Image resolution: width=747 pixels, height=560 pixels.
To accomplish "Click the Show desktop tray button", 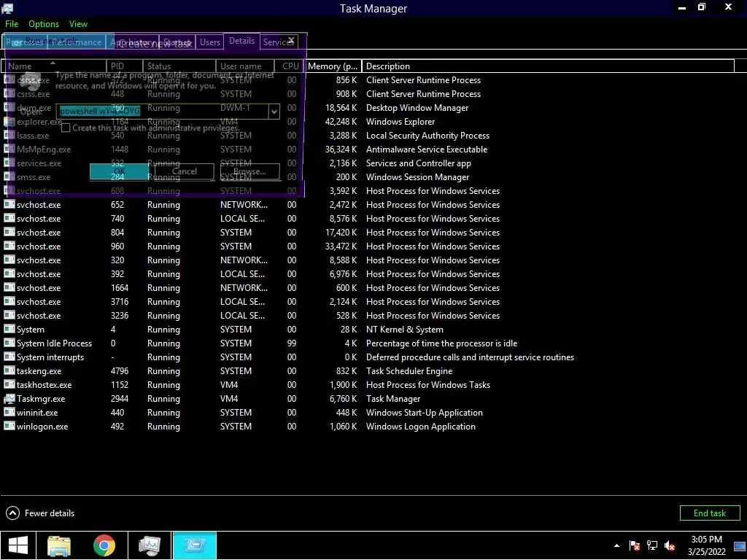I will 740,545.
